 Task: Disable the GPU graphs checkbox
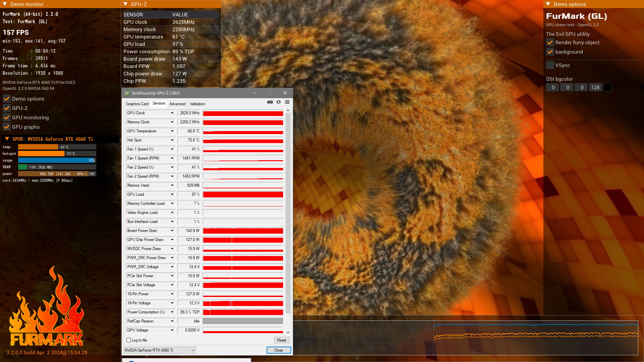tap(7, 127)
